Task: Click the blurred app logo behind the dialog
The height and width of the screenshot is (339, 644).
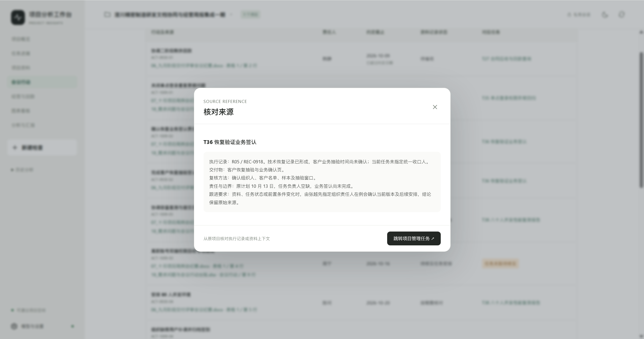Action: [x=18, y=17]
